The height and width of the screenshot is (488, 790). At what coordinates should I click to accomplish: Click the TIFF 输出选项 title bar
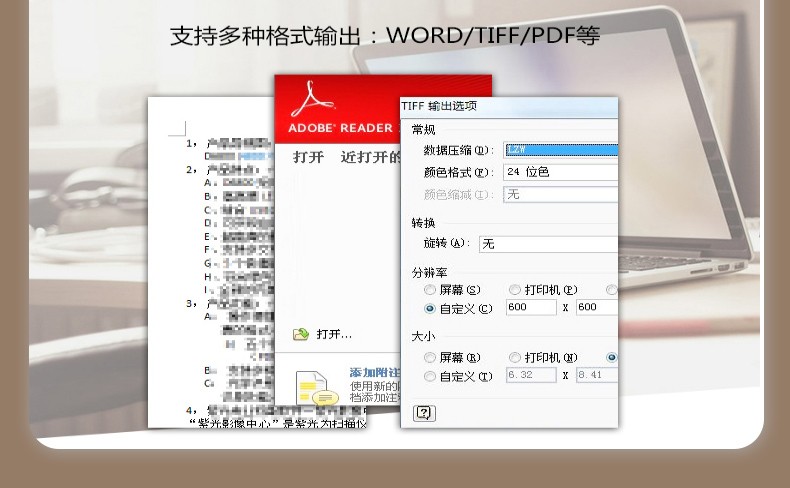tap(509, 107)
